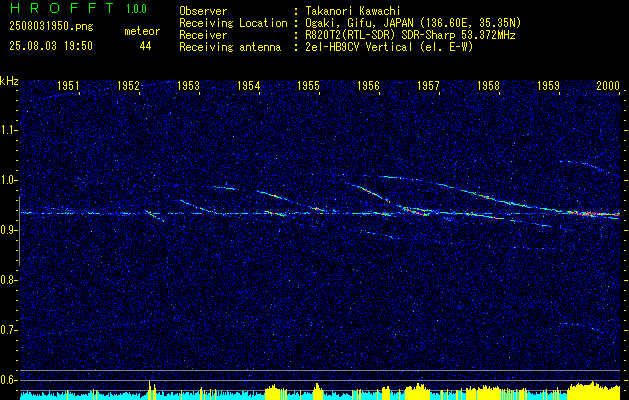Click the kHz axis unit label
Viewport: 629px width, 400px height.
[9, 81]
